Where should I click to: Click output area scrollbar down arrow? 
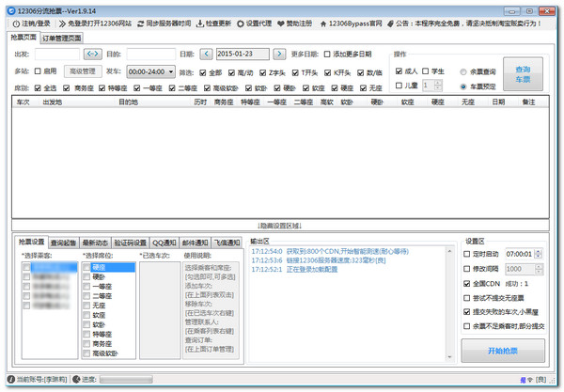(x=449, y=357)
